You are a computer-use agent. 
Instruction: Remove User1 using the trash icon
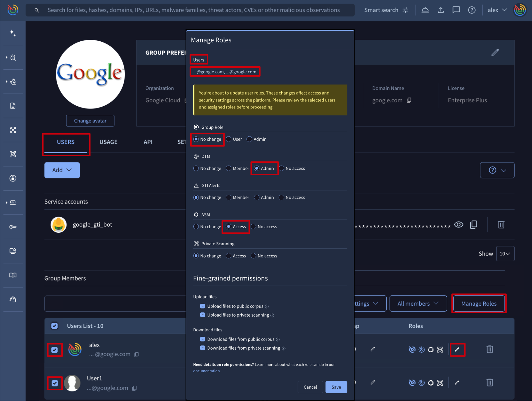pos(489,383)
